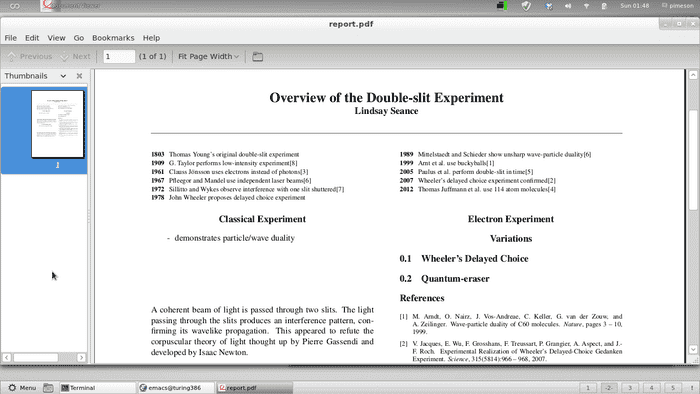
Task: Click the battery/power tray icon
Action: point(604,6)
